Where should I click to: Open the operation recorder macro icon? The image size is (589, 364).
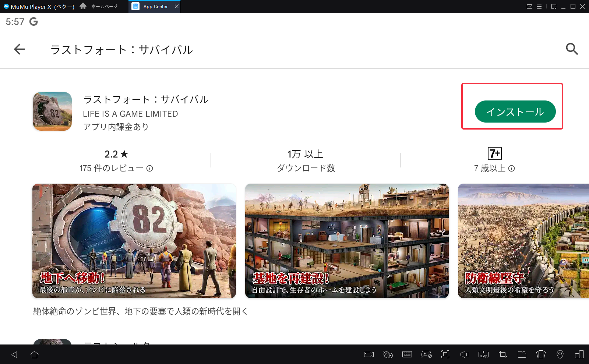[388, 354]
